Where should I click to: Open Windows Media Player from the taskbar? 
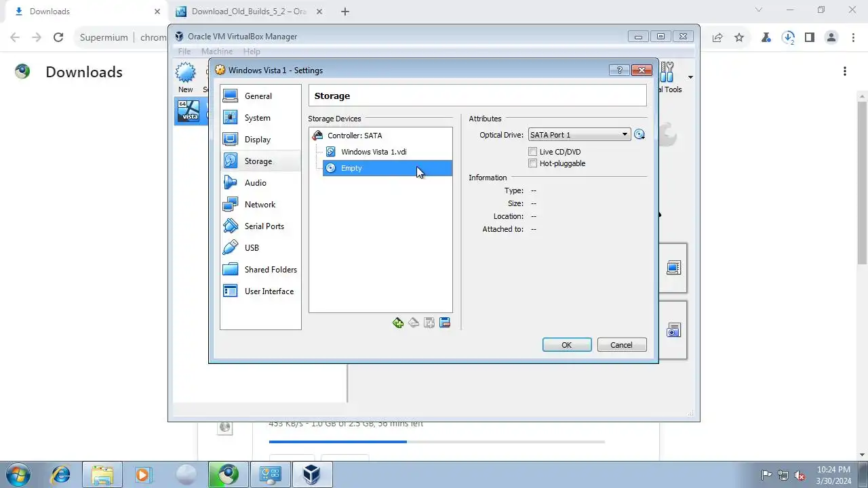tap(143, 474)
